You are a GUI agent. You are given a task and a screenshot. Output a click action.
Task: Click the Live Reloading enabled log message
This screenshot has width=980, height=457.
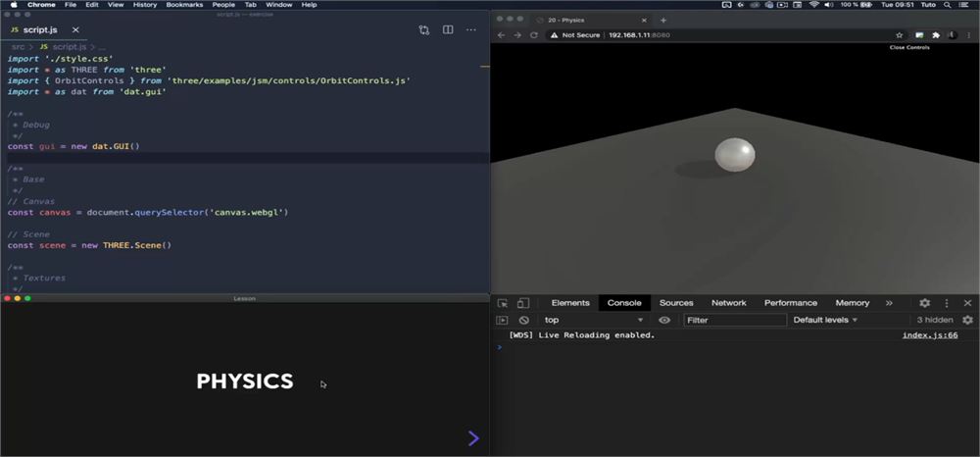click(582, 335)
